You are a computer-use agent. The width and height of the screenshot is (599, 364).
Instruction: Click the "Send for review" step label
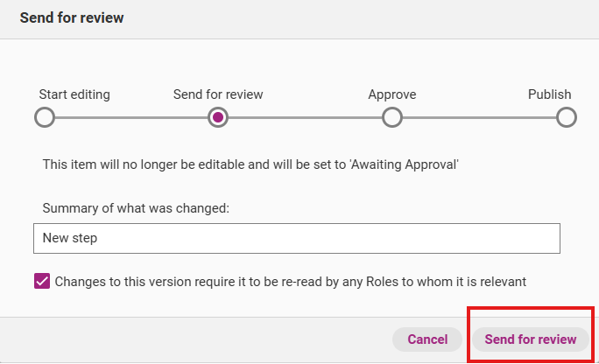[218, 94]
